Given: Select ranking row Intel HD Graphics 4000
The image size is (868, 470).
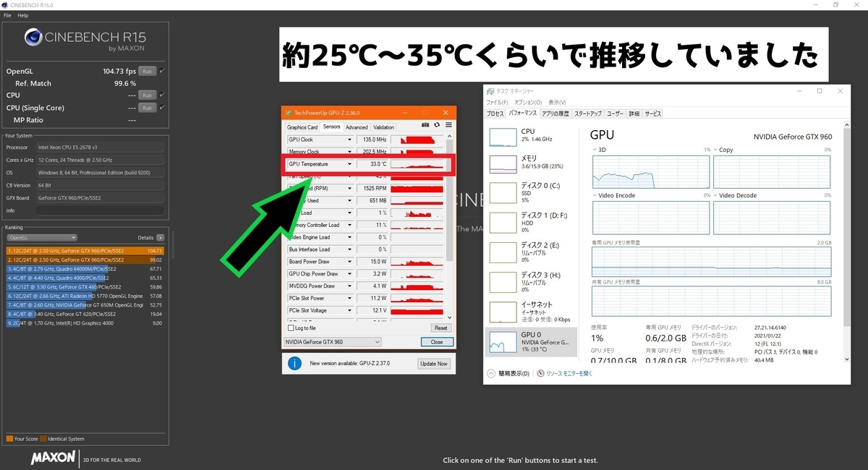Looking at the screenshot, I should coord(85,323).
